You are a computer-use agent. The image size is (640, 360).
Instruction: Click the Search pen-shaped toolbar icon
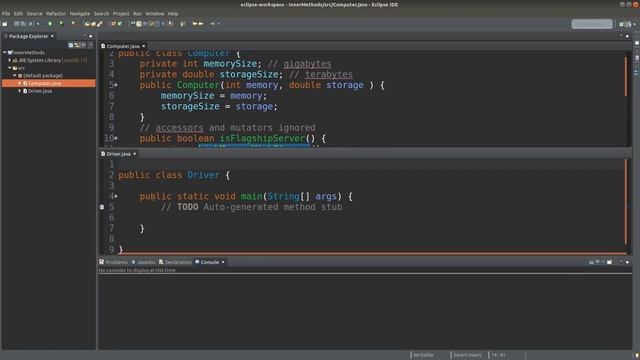[100, 24]
